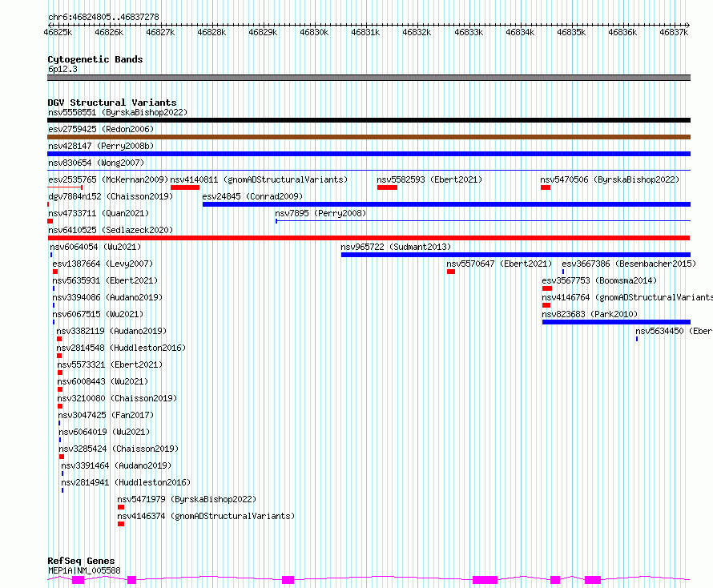Select widest magenta exon block of MEP1A
This screenshot has height=588, width=713.
click(485, 580)
